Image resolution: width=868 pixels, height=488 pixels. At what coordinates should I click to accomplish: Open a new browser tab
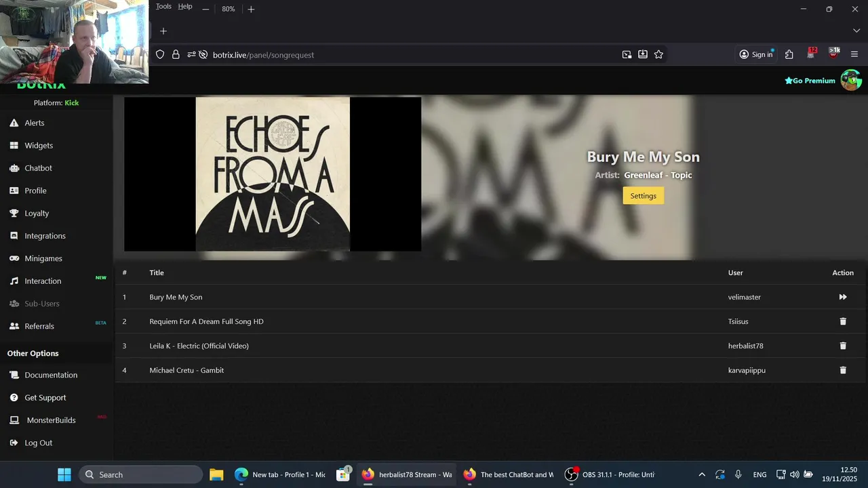pos(163,31)
